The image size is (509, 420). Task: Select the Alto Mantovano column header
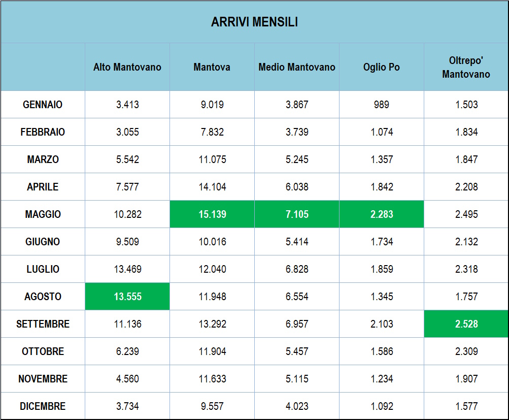pos(127,67)
